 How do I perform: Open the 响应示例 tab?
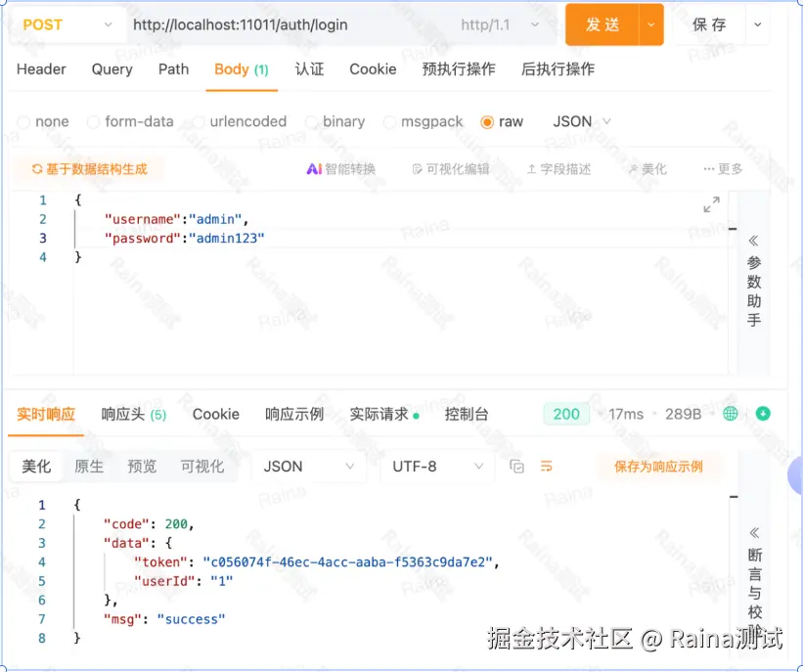294,414
